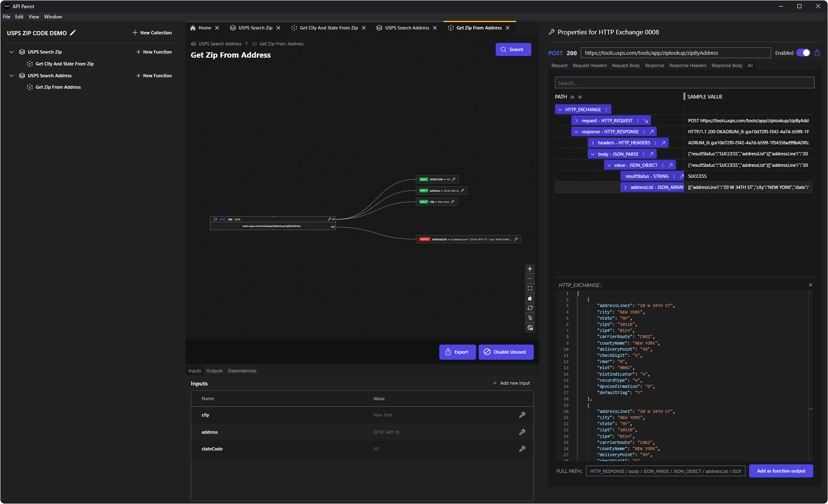Open kebab menu on HTTP_EXCHANGE node
This screenshot has height=504, width=828.
click(606, 110)
